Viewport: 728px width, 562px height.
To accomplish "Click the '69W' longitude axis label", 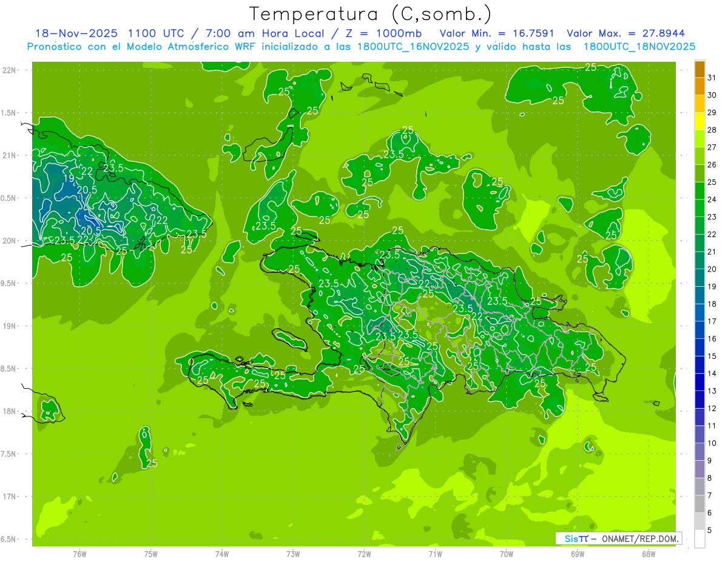I will coord(578,554).
